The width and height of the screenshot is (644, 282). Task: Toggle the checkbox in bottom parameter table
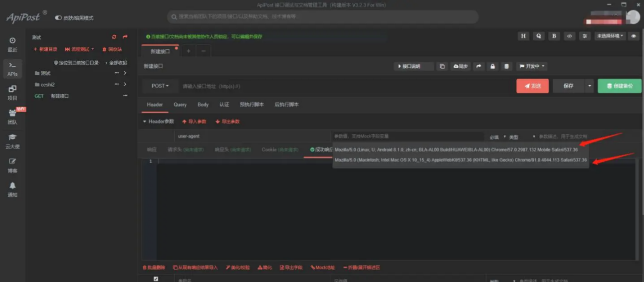tap(156, 279)
